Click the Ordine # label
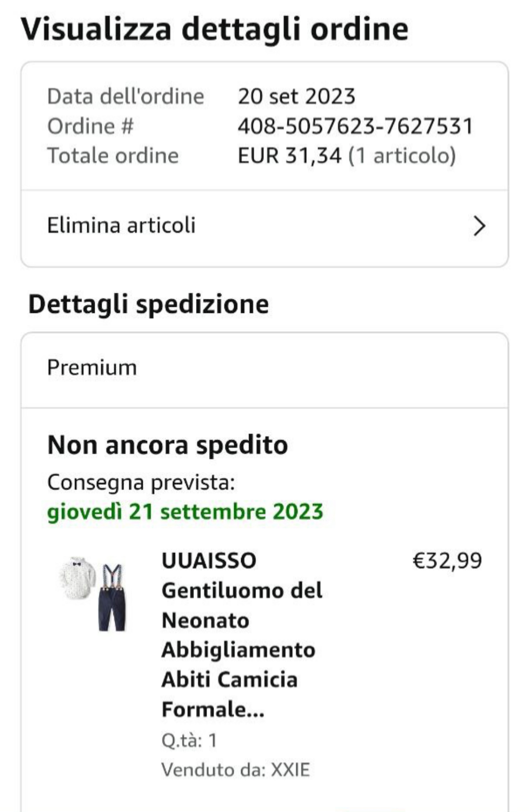 tap(91, 126)
